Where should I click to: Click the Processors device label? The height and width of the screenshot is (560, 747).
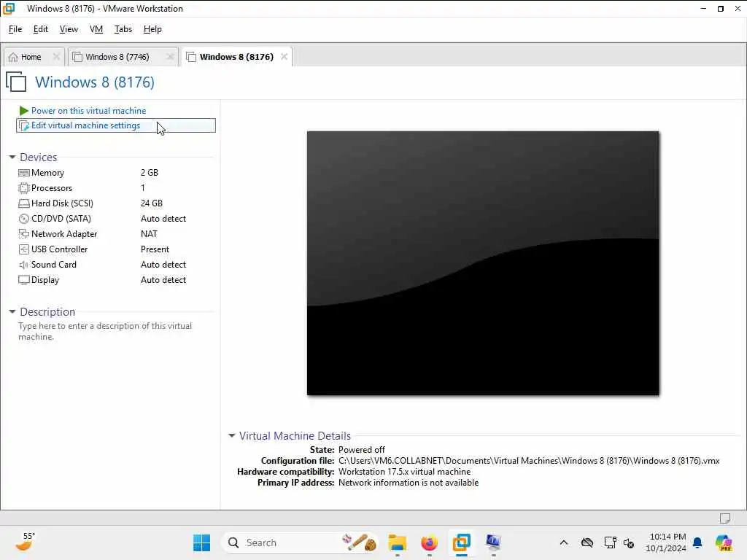pos(52,188)
